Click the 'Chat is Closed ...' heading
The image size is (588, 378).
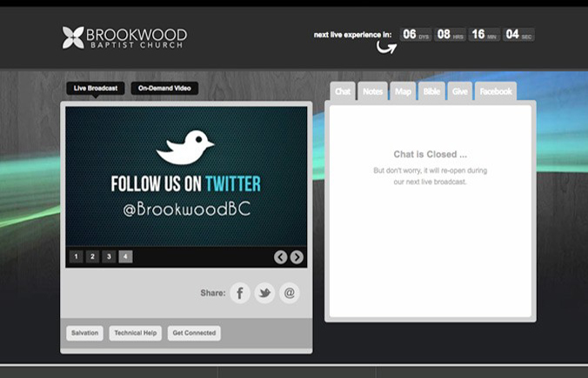(x=430, y=155)
